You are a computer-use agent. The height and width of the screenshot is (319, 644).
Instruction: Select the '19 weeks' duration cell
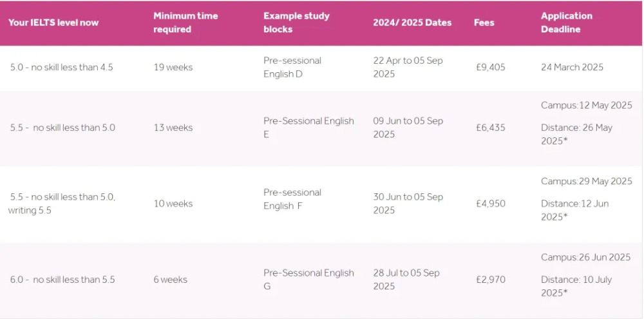173,68
